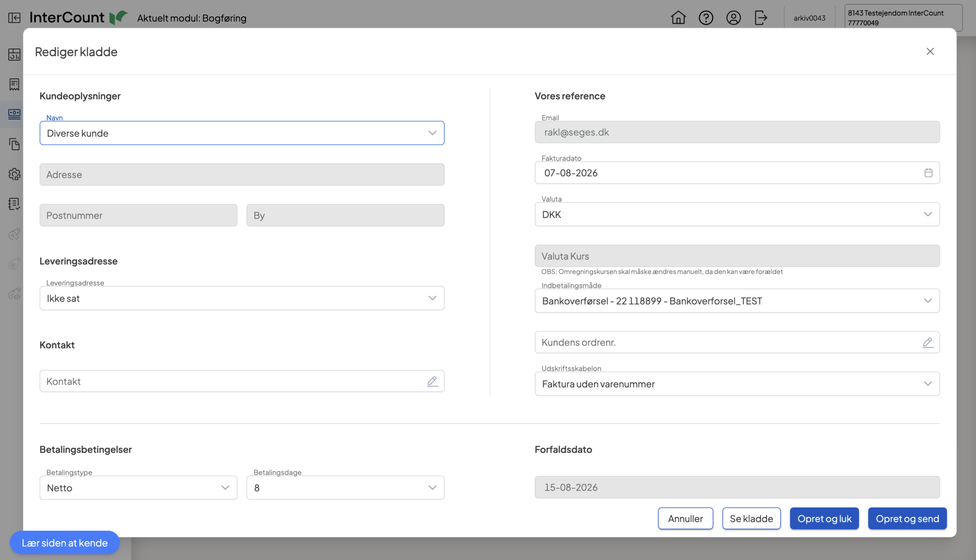Click the pencil icon in Kontakt field
Image resolution: width=976 pixels, height=560 pixels.
(432, 381)
